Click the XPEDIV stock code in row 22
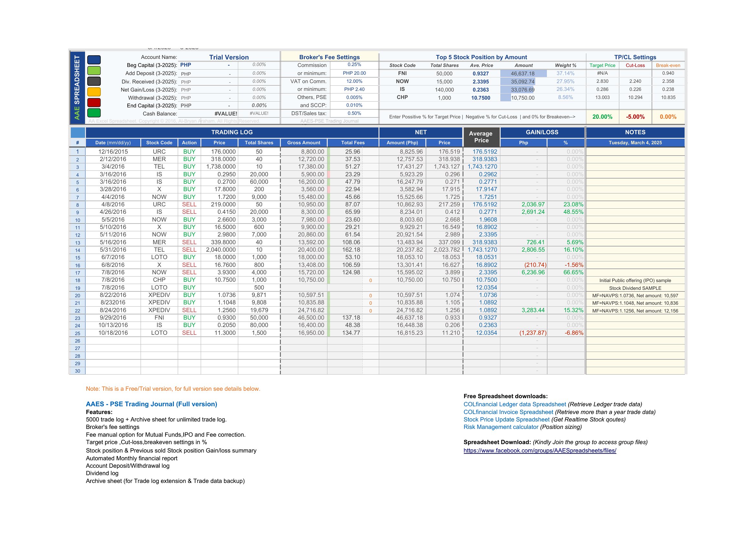Image resolution: width=756 pixels, height=535 pixels. [159, 310]
